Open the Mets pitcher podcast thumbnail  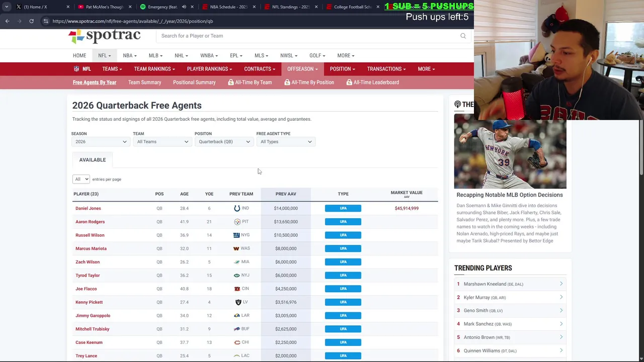pyautogui.click(x=510, y=151)
